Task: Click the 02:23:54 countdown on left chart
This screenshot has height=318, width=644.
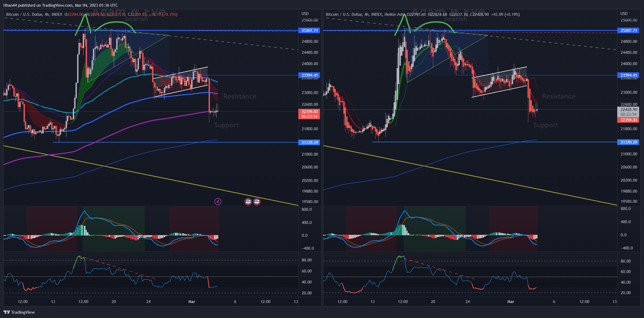Action: pyautogui.click(x=309, y=117)
